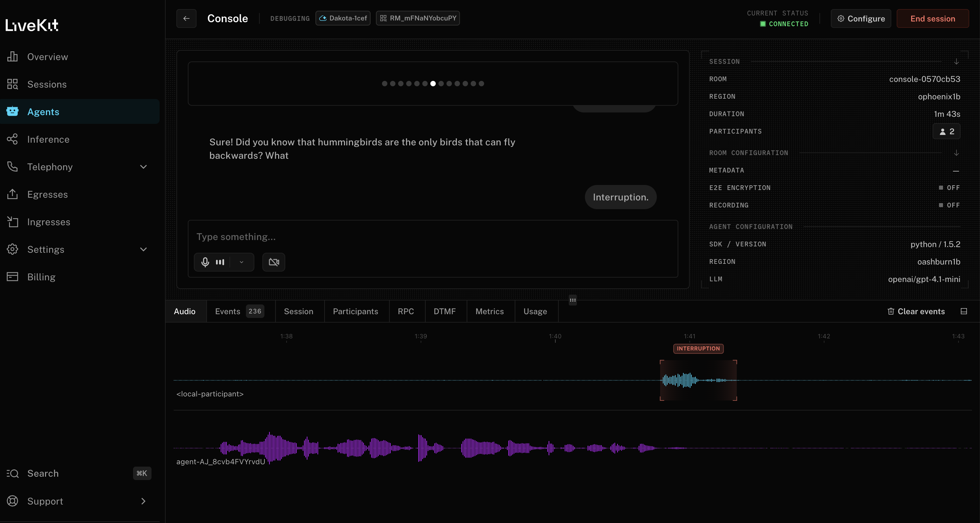Click the End session button
Viewport: 980px width, 523px height.
(932, 18)
